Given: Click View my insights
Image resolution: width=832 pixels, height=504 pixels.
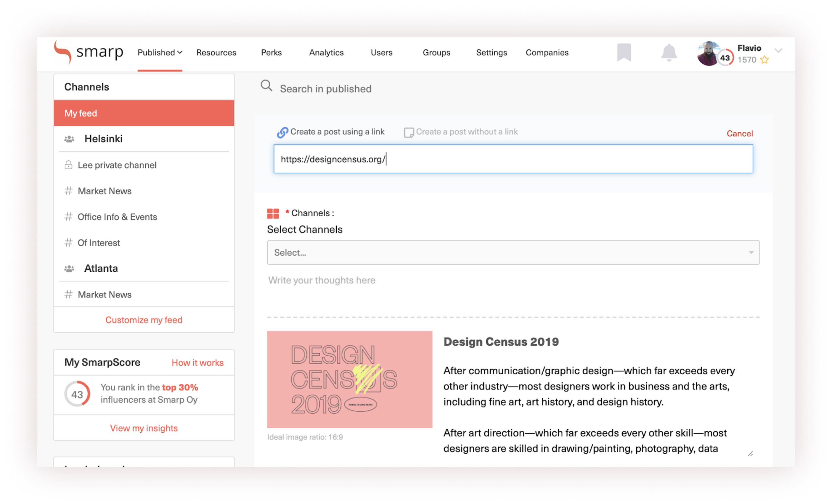Looking at the screenshot, I should (x=144, y=428).
